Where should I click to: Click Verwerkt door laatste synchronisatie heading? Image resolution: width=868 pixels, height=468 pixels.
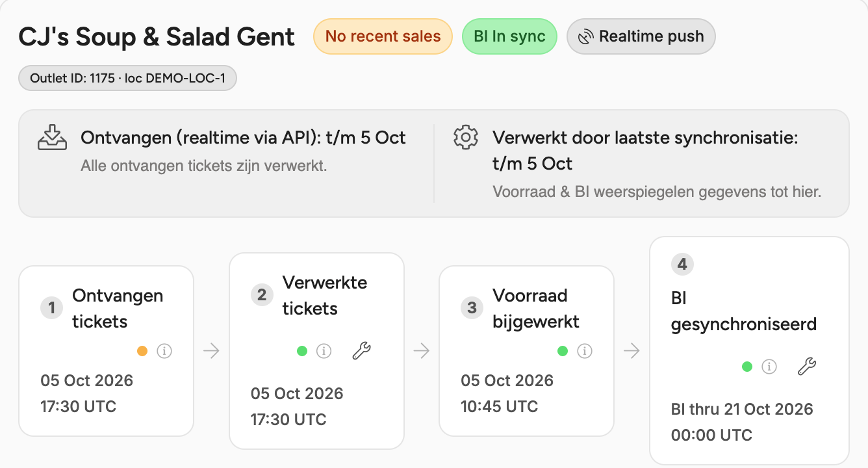[x=645, y=150]
